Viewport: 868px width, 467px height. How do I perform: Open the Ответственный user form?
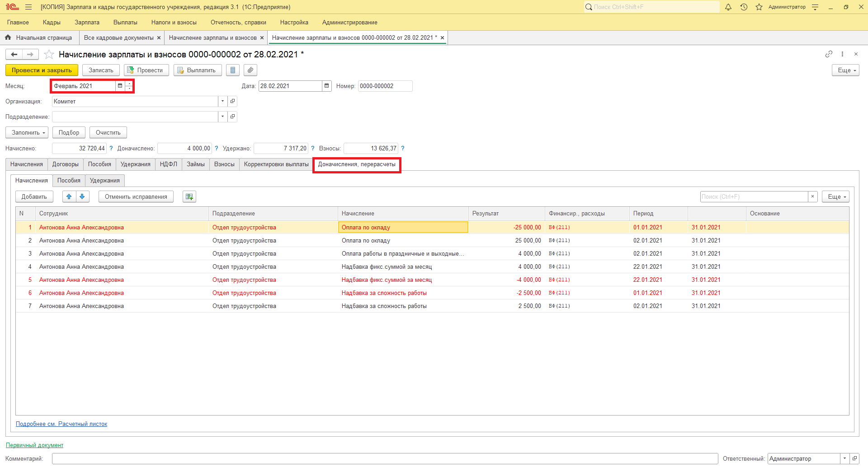[854, 458]
